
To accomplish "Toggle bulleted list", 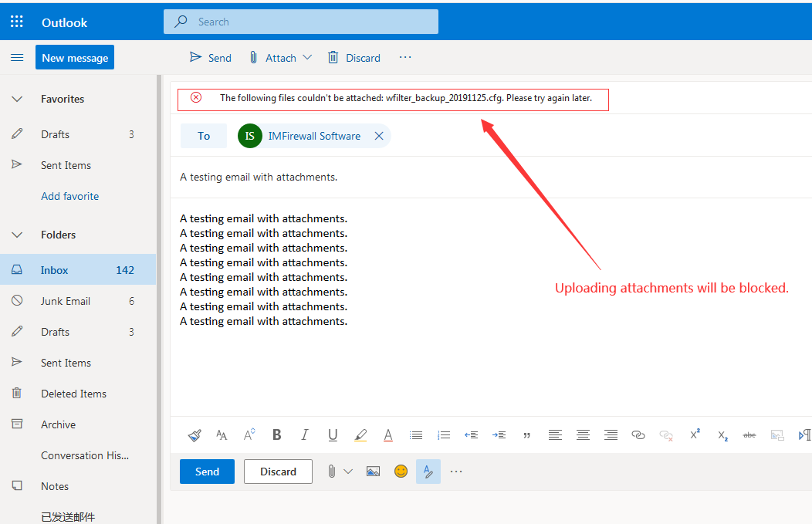I will pos(416,435).
